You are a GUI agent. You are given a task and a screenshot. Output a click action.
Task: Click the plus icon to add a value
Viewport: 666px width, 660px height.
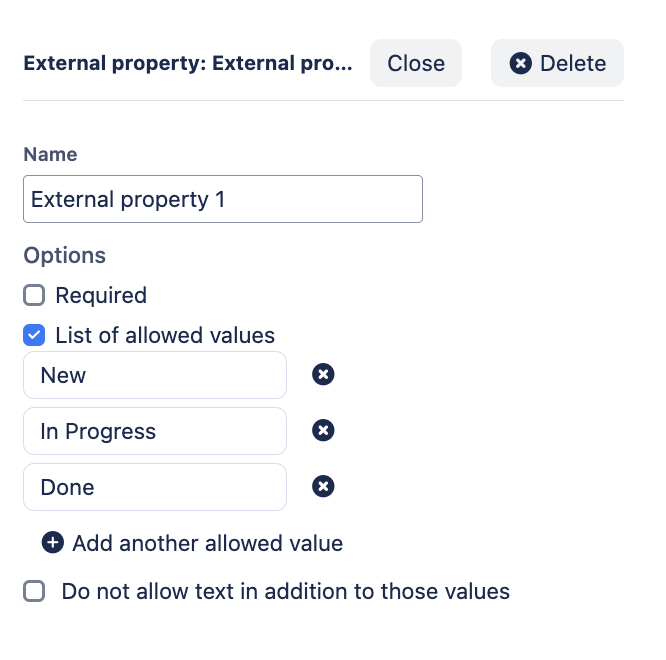tap(52, 543)
